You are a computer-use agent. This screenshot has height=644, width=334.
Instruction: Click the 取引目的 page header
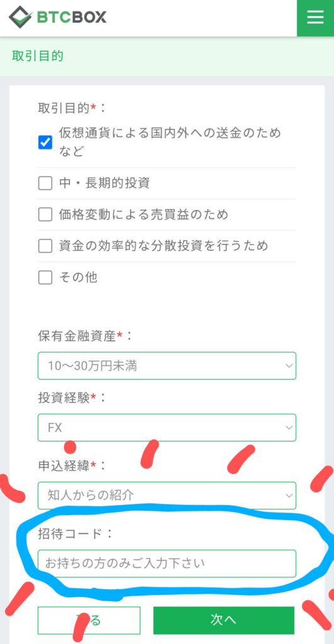click(x=37, y=56)
